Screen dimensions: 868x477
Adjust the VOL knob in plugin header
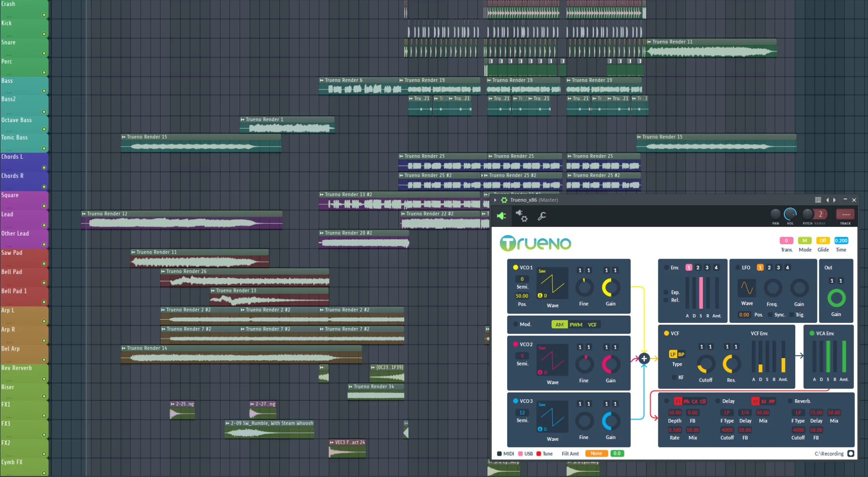[790, 215]
